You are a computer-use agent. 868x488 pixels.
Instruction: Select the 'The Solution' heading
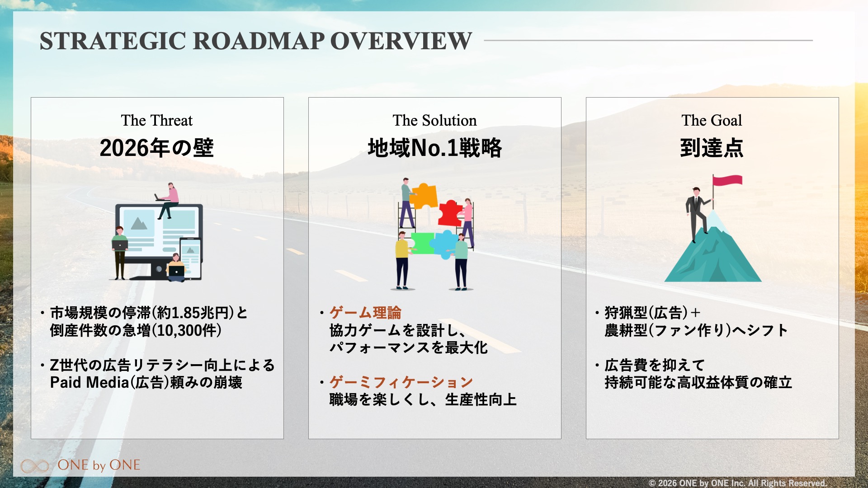434,120
